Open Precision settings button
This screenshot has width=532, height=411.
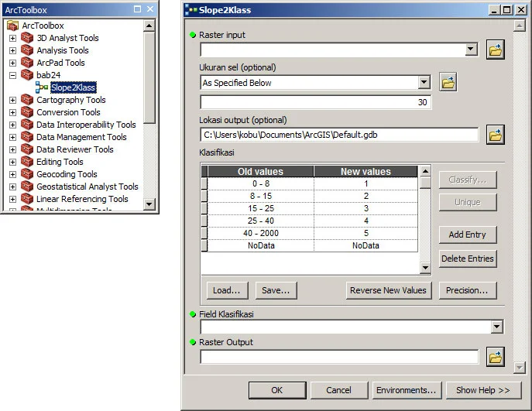[x=468, y=290]
